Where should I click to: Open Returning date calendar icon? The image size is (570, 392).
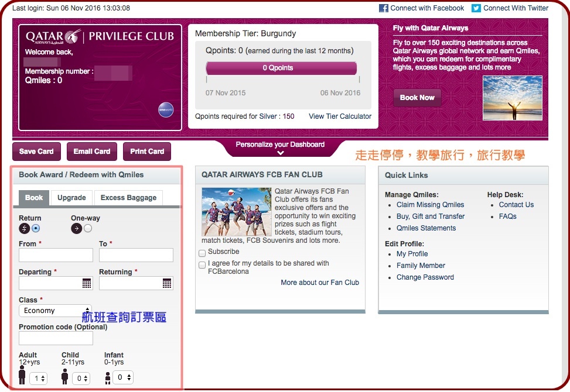point(167,284)
